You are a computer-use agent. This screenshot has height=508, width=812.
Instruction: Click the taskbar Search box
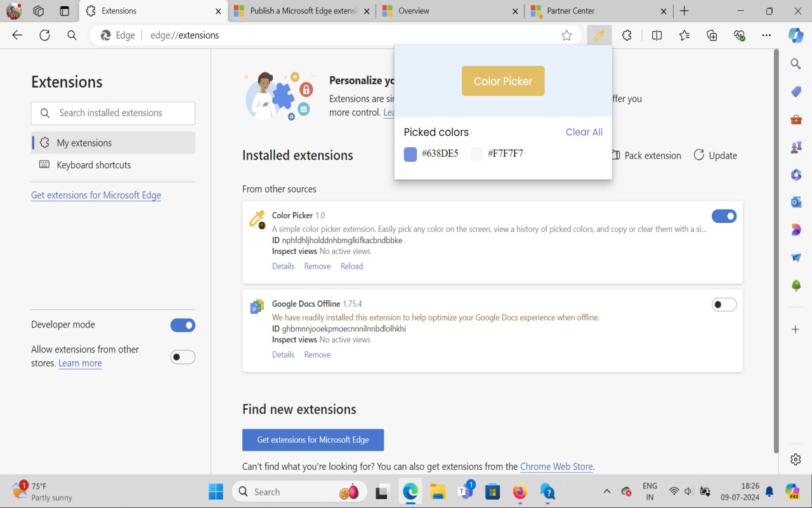(299, 491)
